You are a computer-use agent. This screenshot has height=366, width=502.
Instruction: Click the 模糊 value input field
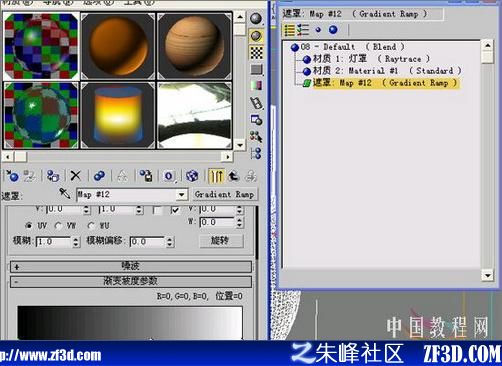(x=54, y=242)
